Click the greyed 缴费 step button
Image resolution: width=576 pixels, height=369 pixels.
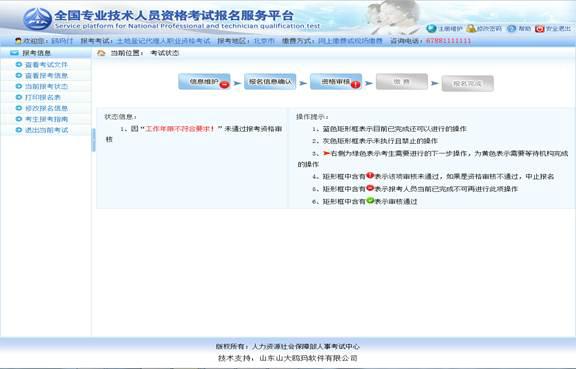click(402, 82)
